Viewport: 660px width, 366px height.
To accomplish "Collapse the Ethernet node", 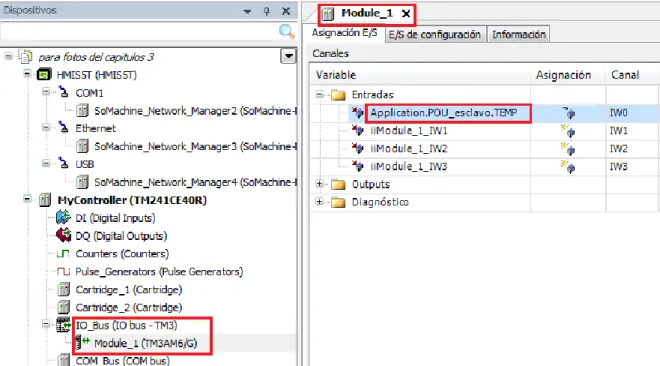I will (x=46, y=127).
